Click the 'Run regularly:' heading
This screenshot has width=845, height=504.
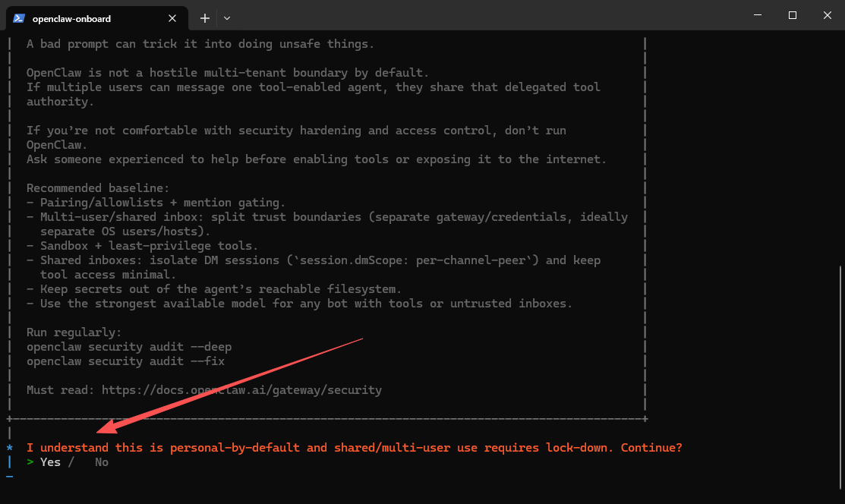pyautogui.click(x=74, y=332)
